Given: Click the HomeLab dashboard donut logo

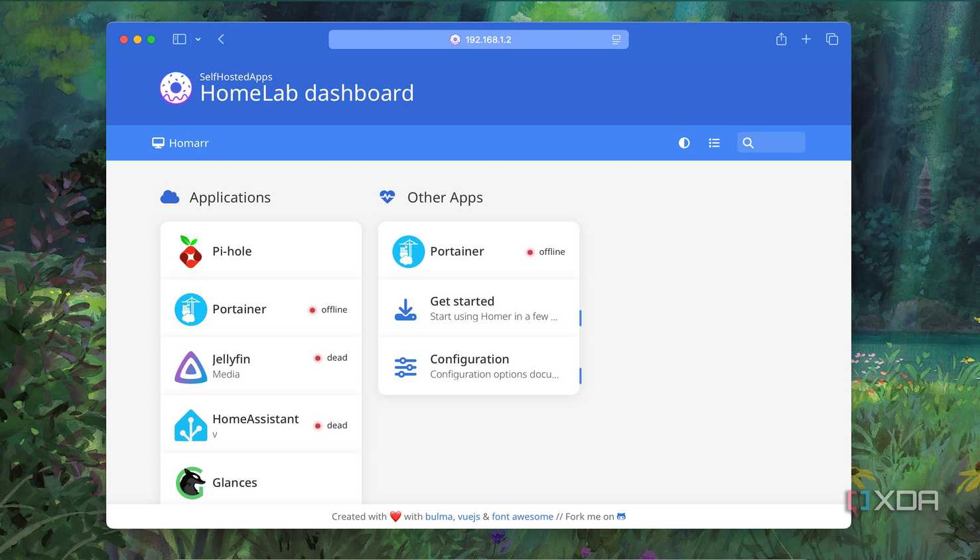Looking at the screenshot, I should point(176,88).
